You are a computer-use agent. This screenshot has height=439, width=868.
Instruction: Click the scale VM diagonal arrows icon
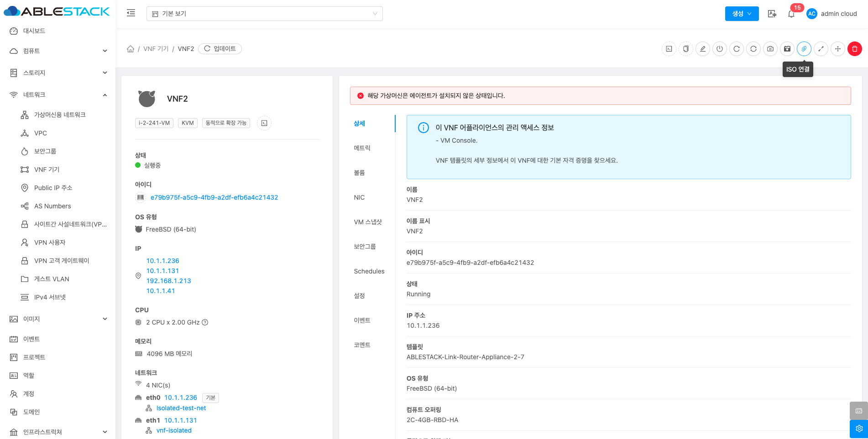(x=821, y=49)
